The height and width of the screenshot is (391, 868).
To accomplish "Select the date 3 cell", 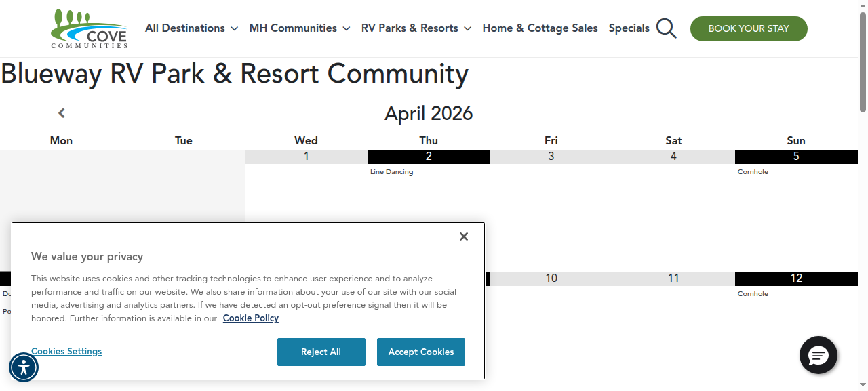I will pyautogui.click(x=551, y=157).
